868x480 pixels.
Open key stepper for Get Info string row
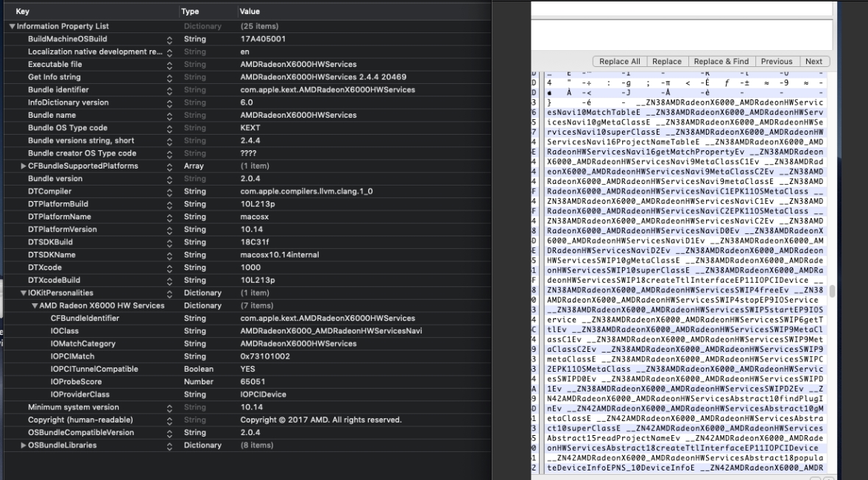(x=169, y=78)
